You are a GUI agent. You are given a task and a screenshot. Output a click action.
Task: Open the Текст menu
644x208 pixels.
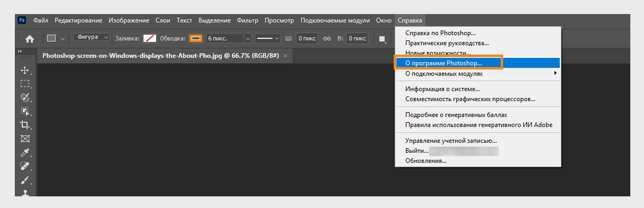[x=184, y=20]
